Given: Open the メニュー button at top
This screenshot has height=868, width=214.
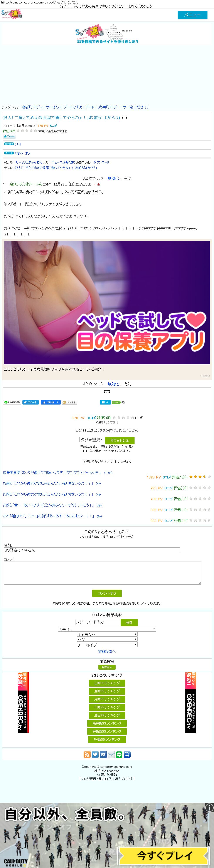Looking at the screenshot, I should (x=192, y=15).
